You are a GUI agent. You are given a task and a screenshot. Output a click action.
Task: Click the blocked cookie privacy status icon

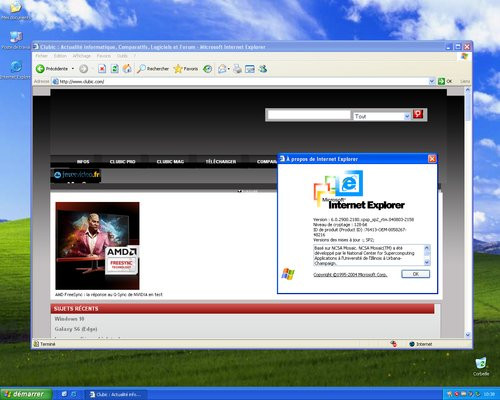pos(394,344)
